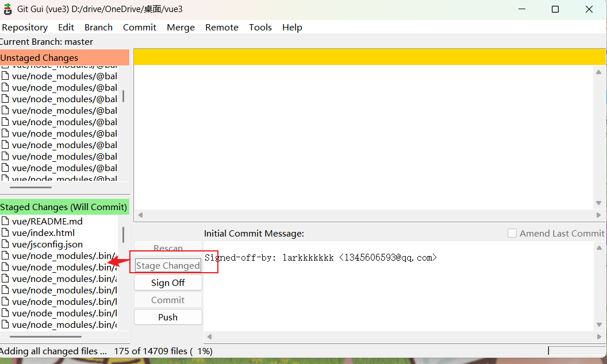Click the Staged Changes vertical scrollbar thumb

tap(123, 235)
